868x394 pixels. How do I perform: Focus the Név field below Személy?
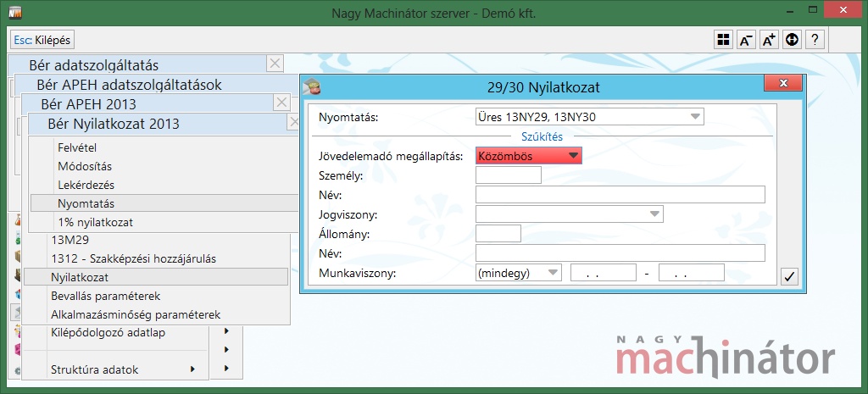pos(620,195)
